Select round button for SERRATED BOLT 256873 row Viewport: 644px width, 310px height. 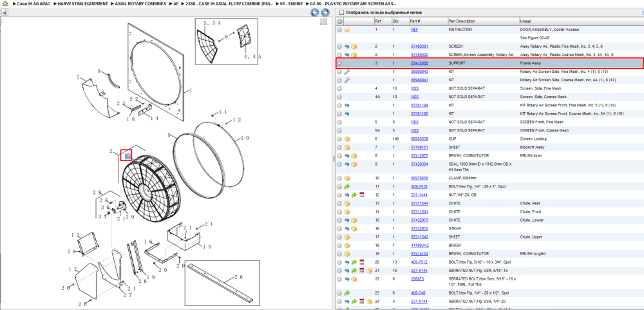coord(339,279)
